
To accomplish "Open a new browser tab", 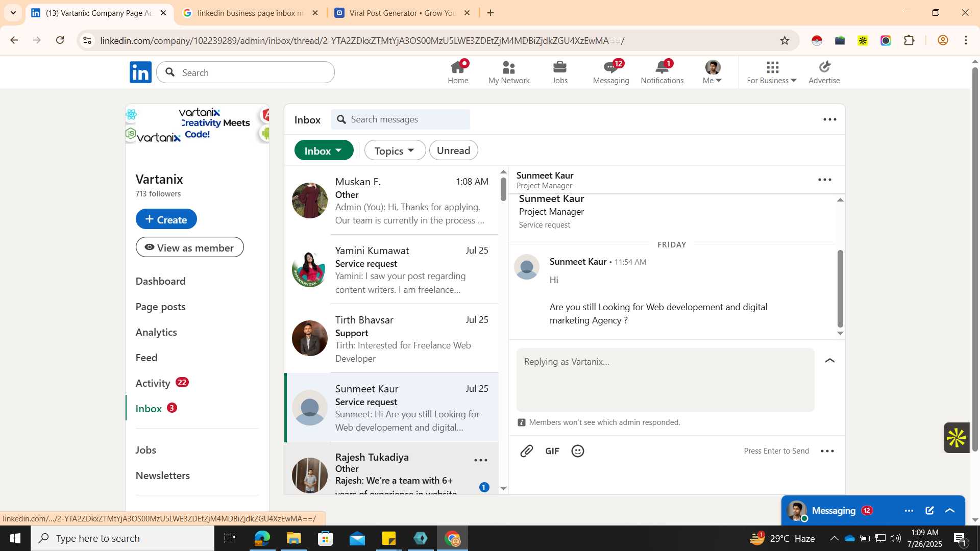I will pyautogui.click(x=491, y=13).
